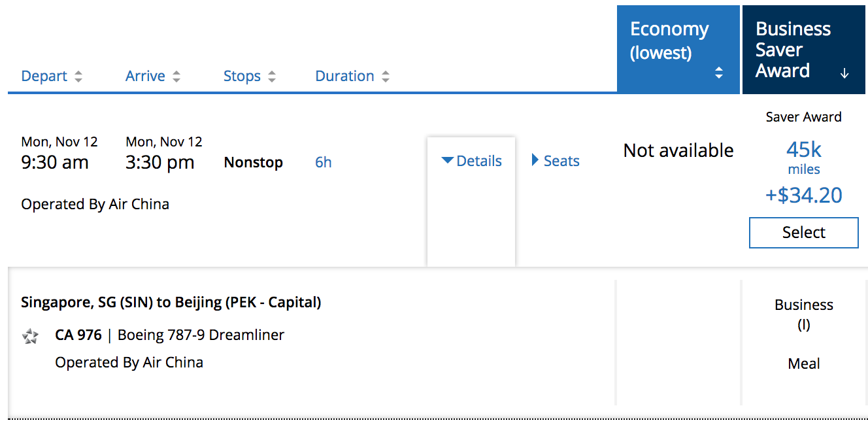Click the CA 976 flight number
The image size is (868, 425).
[78, 335]
